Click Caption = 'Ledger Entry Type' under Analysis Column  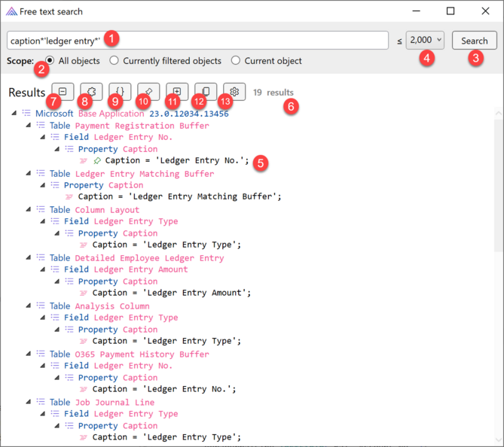pyautogui.click(x=166, y=341)
